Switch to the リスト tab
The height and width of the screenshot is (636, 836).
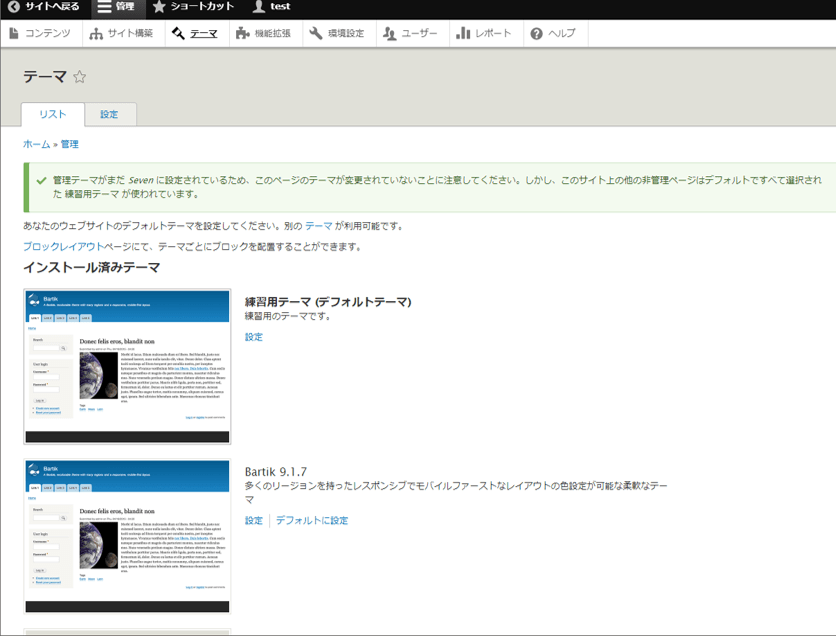coord(52,114)
